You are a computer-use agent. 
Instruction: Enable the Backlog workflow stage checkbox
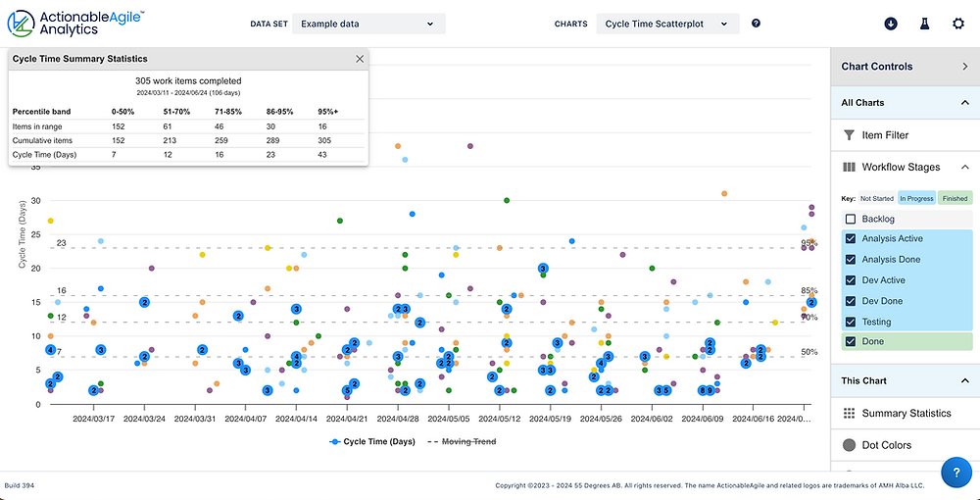851,220
